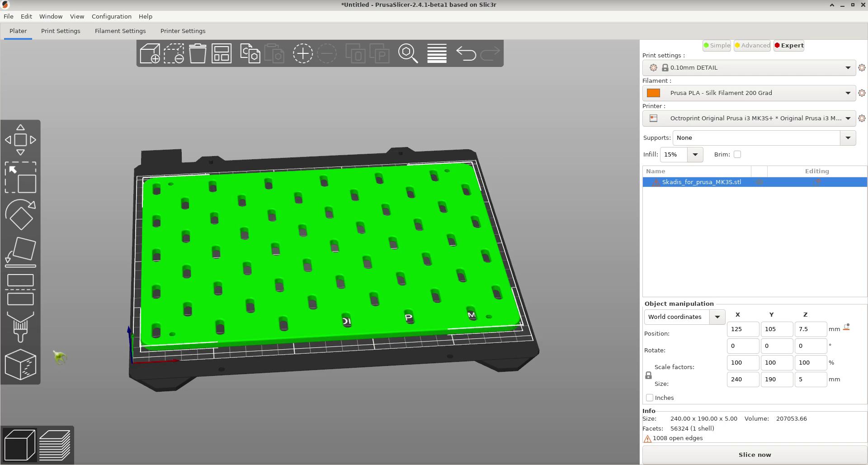The height and width of the screenshot is (465, 868).
Task: Click the Rotate Y field
Action: pyautogui.click(x=777, y=346)
